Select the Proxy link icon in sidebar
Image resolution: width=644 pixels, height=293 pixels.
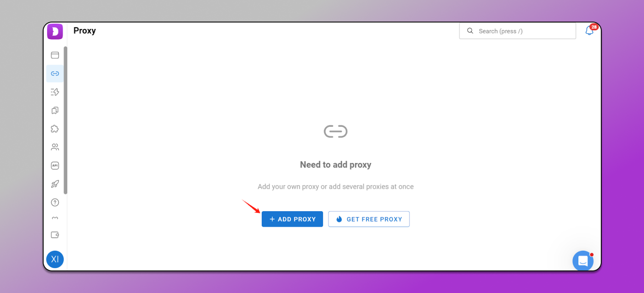point(55,73)
